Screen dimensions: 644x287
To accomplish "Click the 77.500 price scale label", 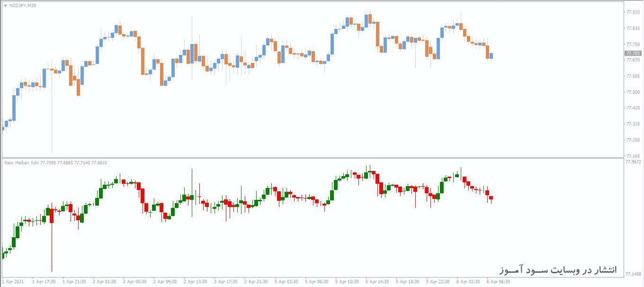I will (633, 92).
